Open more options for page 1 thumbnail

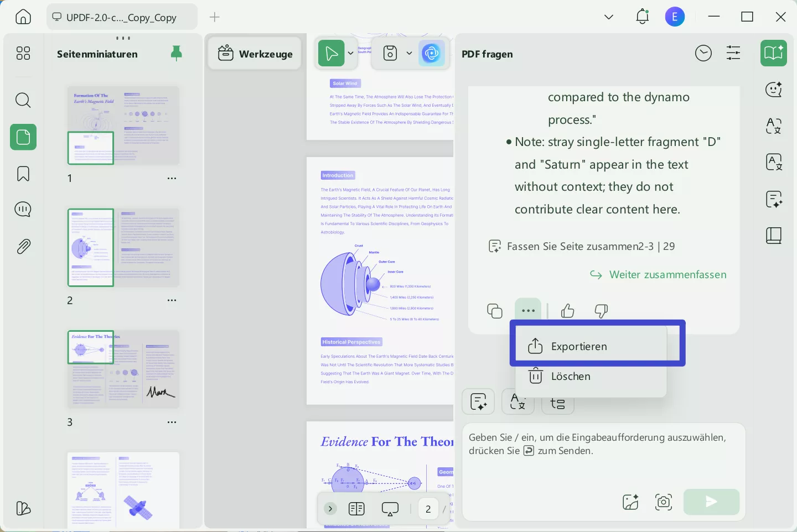(172, 178)
